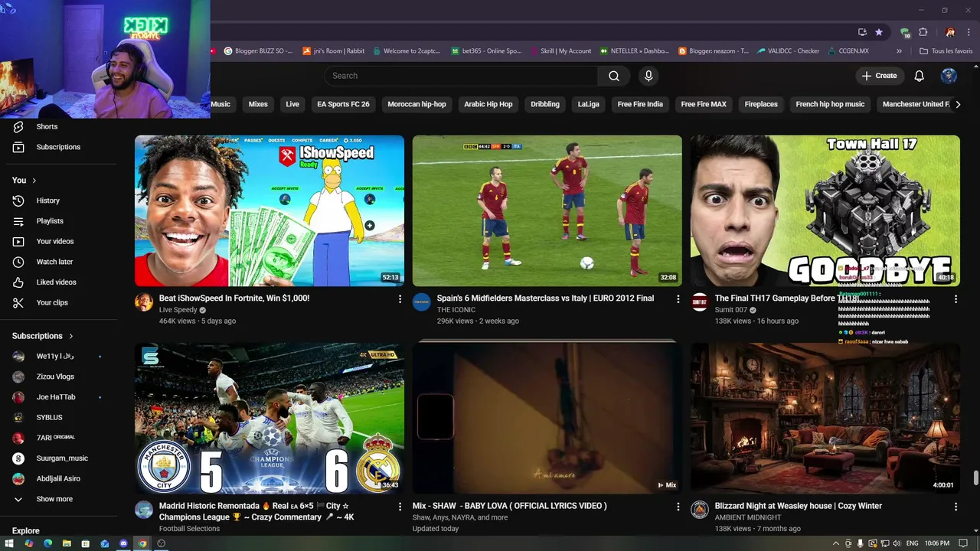Play the Town Hall 17 Goodbye thumbnail
Image resolution: width=980 pixels, height=551 pixels.
coord(825,210)
